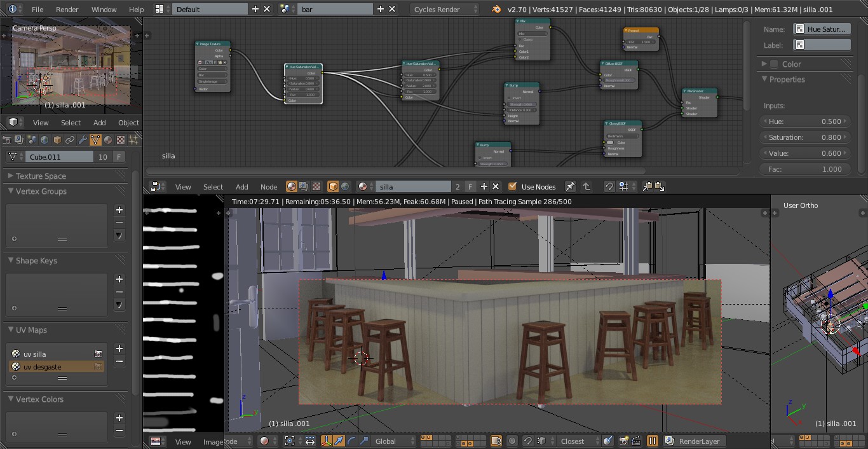Open the Modifiers tab (wrench icon)
The image size is (868, 449).
pyautogui.click(x=83, y=140)
